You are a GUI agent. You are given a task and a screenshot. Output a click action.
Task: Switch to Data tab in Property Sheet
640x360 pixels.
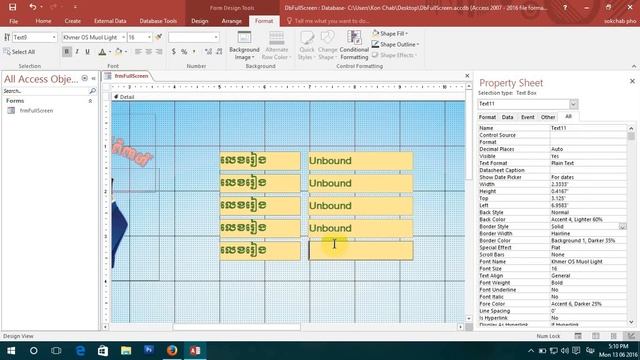(x=507, y=117)
